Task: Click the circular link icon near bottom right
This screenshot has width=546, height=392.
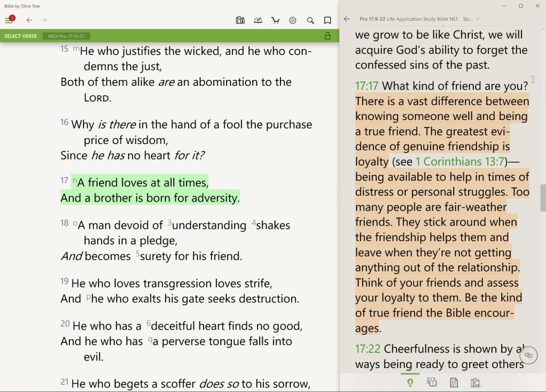Action: pyautogui.click(x=528, y=355)
